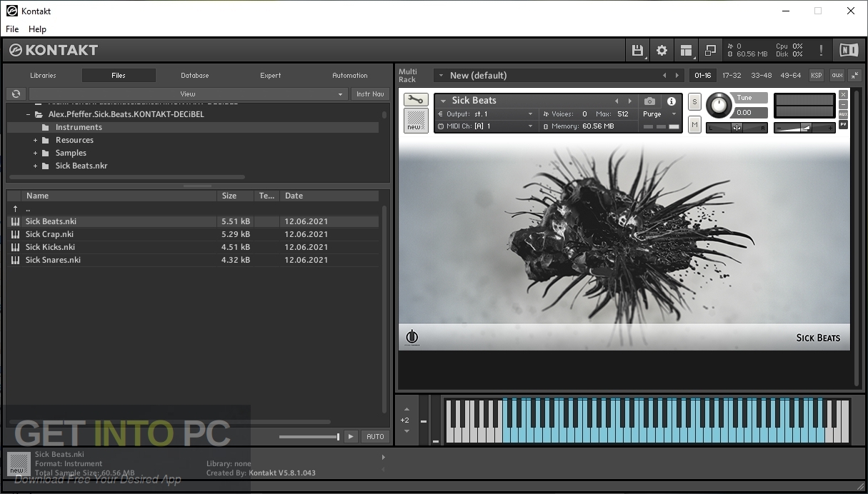Click the info pane right arrow

point(383,457)
